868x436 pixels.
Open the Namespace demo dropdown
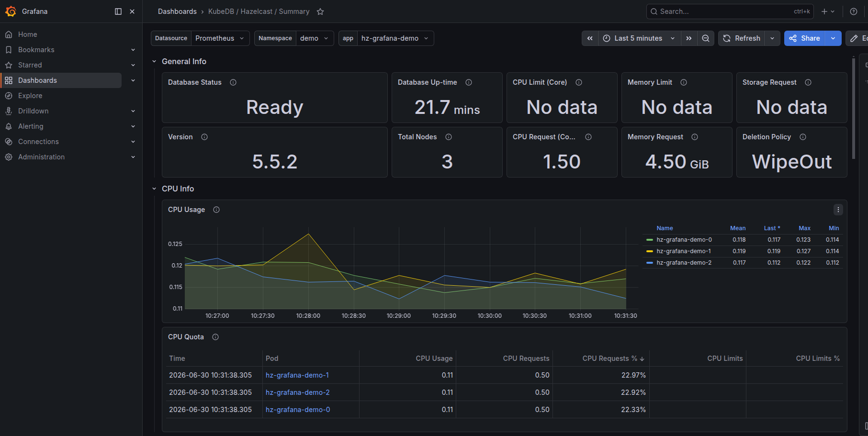tap(315, 38)
